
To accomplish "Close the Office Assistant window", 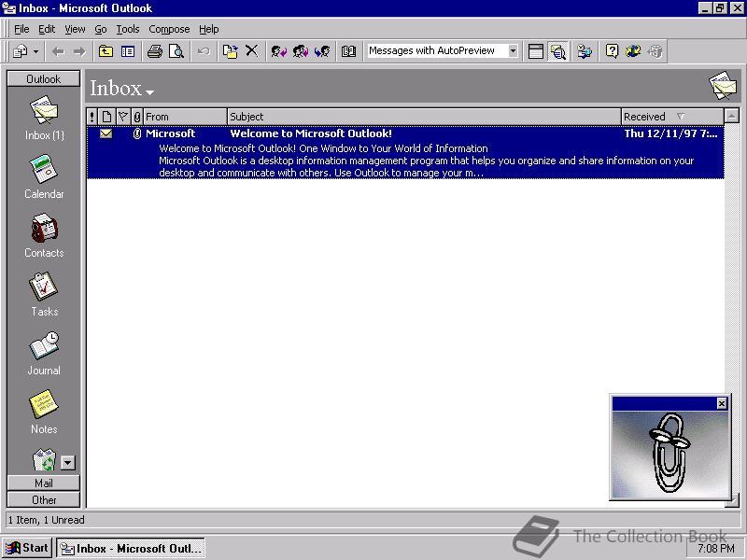I will click(722, 403).
